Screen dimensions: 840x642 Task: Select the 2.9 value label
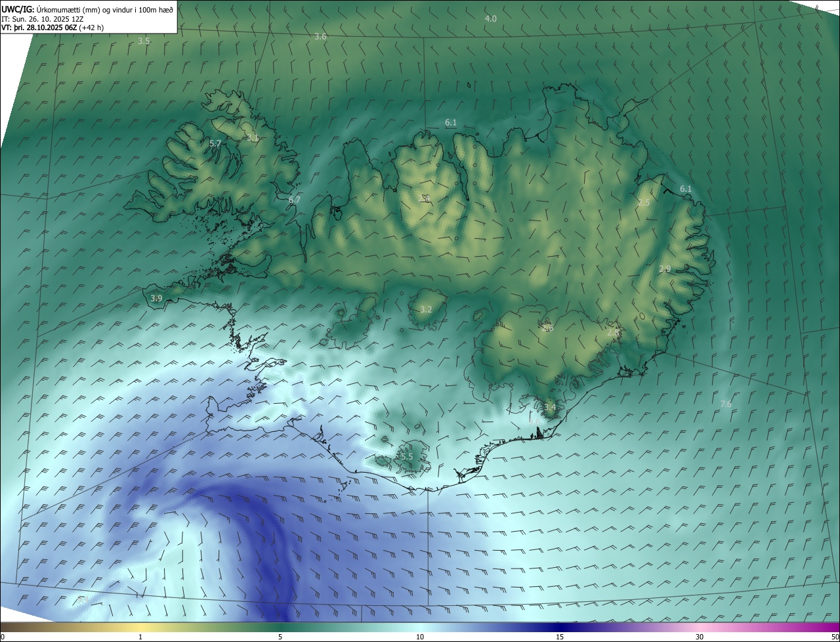665,269
